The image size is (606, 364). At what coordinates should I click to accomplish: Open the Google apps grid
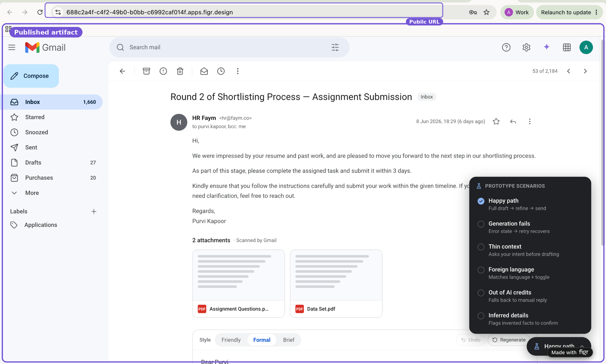coord(567,47)
